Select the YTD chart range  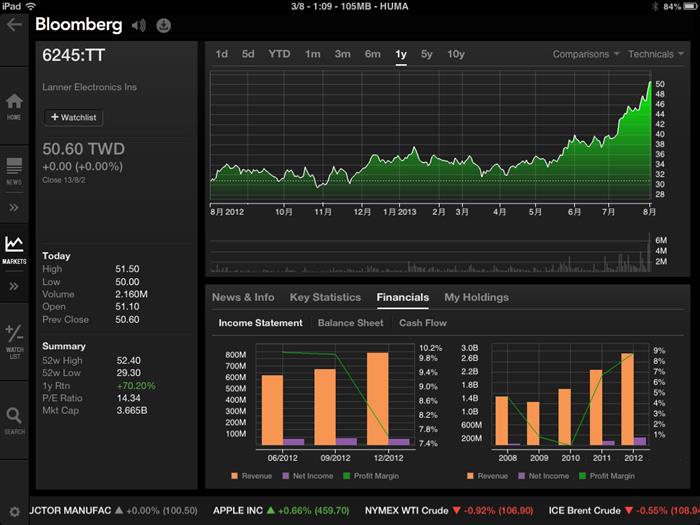[279, 54]
